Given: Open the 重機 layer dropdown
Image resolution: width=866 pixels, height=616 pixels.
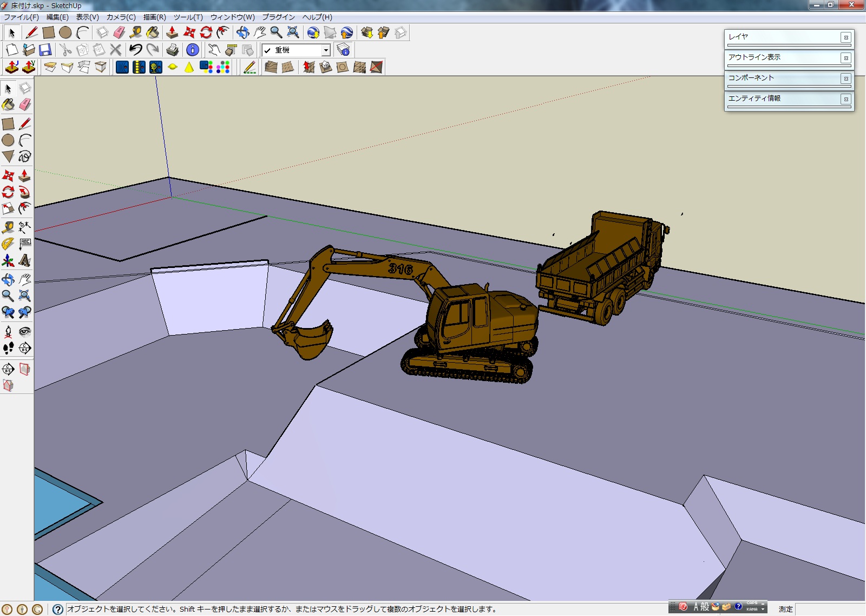Looking at the screenshot, I should (x=326, y=50).
